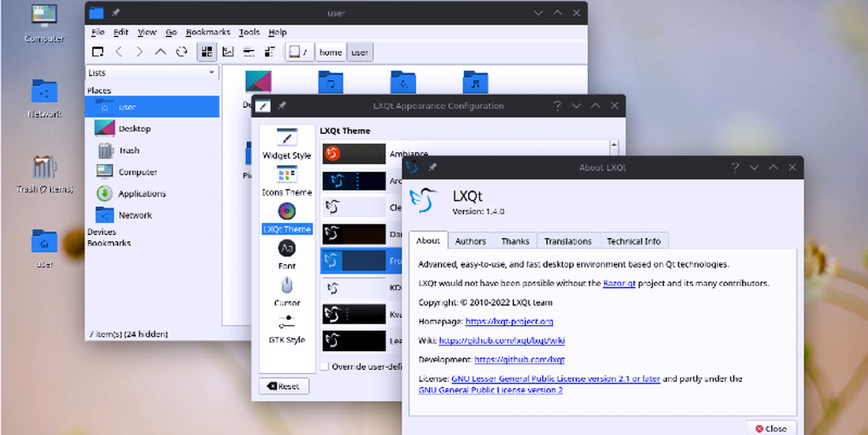The image size is (868, 435).
Task: Follow the lxqt-project.org homepage link
Action: coord(509,321)
